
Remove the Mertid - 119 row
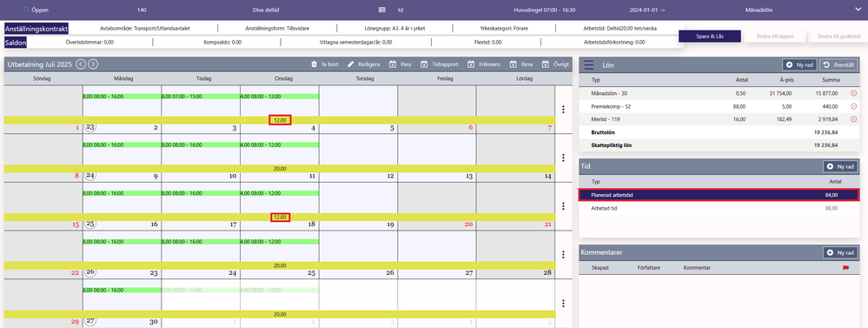coord(853,118)
